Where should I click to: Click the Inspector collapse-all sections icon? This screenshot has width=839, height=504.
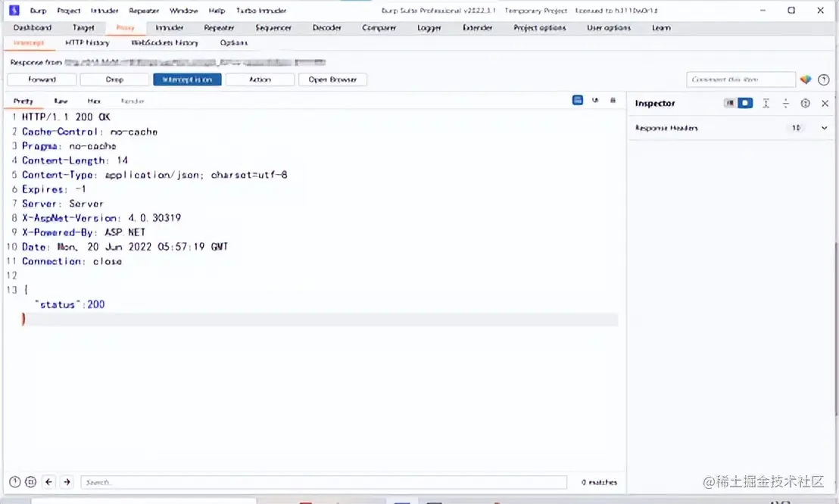[785, 103]
